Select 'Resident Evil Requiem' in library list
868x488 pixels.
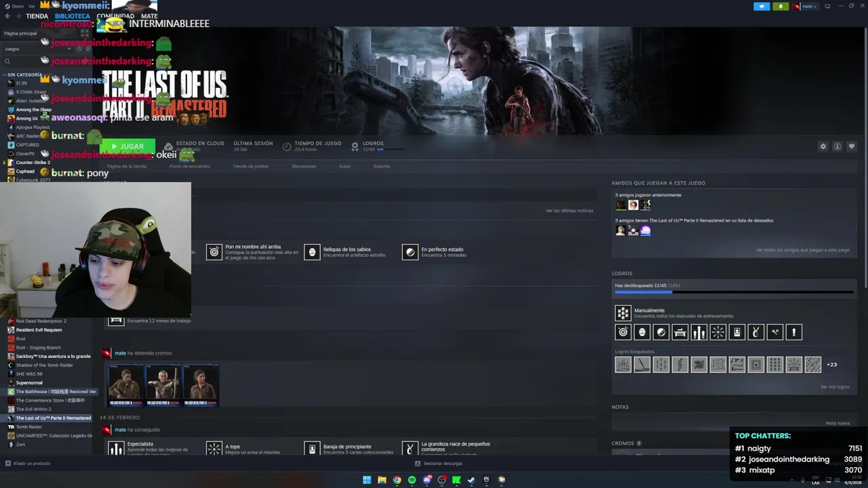39,330
